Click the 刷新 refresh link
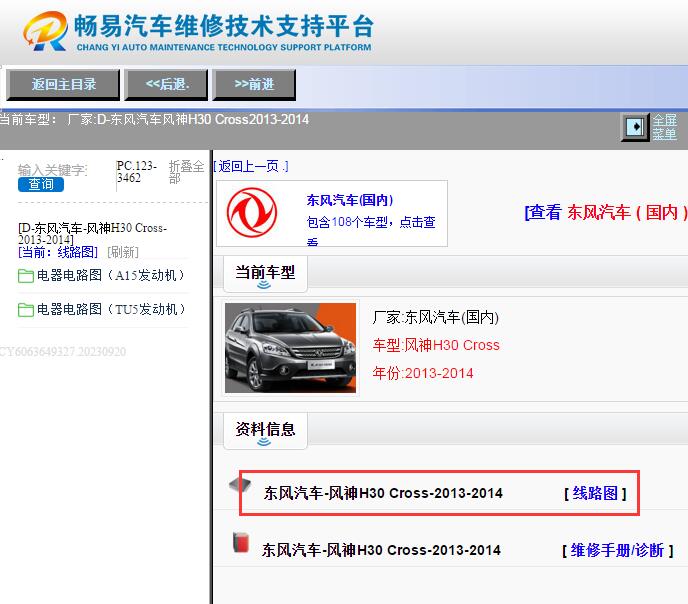Screen dimensions: 688x604 tap(123, 252)
